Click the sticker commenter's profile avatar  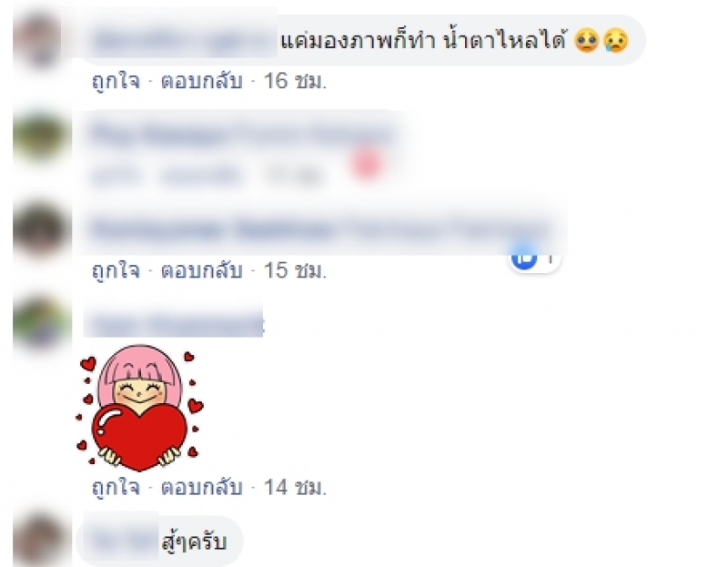39,323
